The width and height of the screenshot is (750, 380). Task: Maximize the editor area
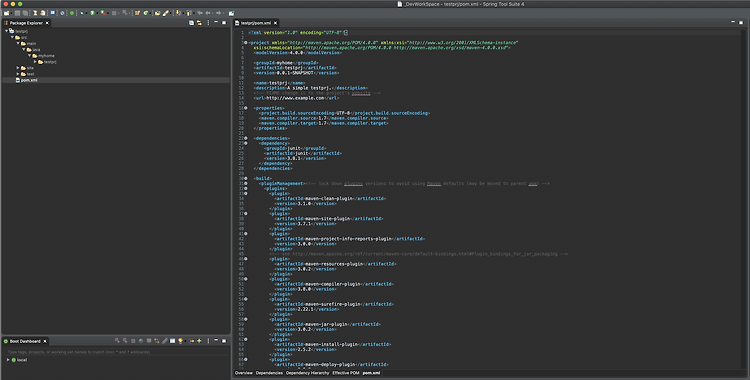pos(741,22)
